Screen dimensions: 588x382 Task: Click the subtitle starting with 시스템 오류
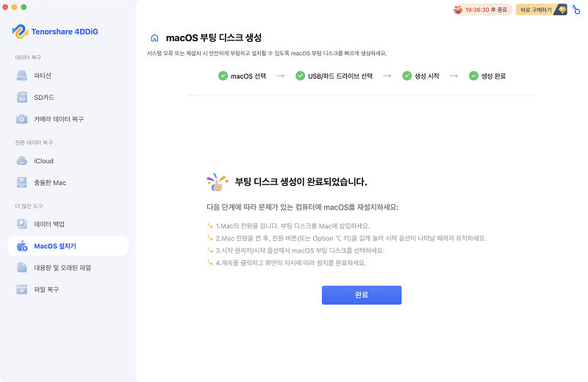pos(267,53)
